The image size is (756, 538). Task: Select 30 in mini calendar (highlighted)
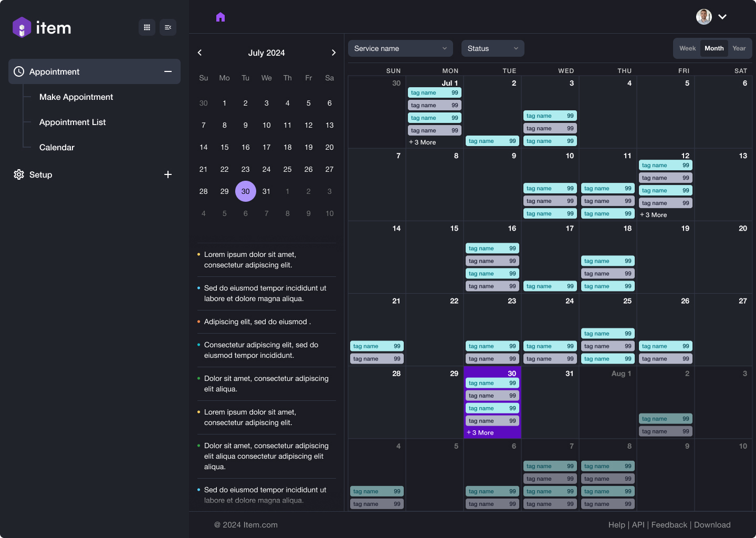pyautogui.click(x=246, y=191)
